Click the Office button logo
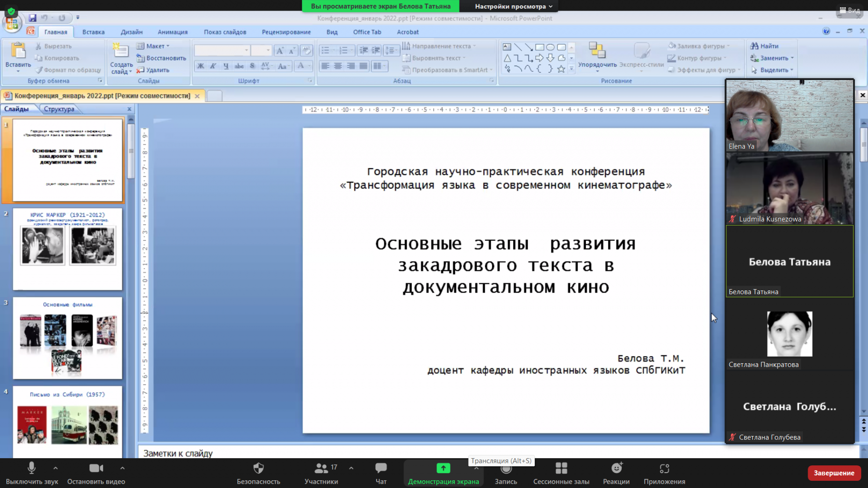Image resolution: width=868 pixels, height=488 pixels. coord(12,23)
